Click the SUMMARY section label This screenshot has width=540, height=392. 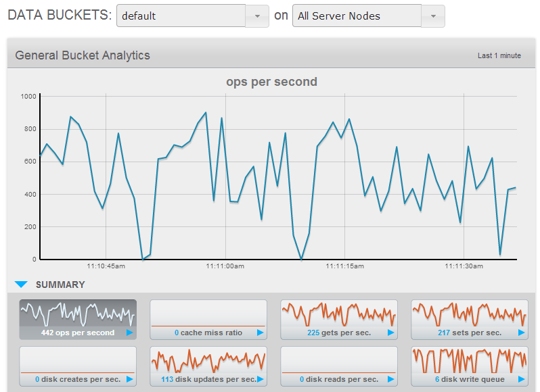60,285
